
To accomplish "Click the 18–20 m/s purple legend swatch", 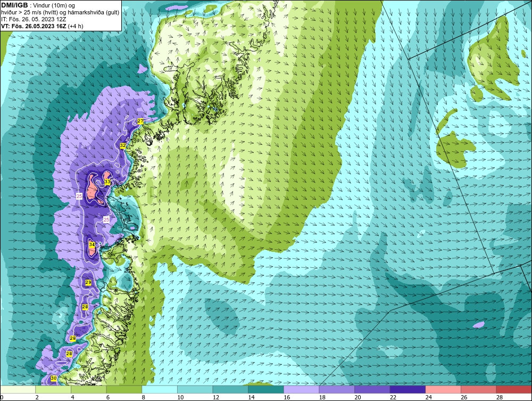I will [x=337, y=389].
